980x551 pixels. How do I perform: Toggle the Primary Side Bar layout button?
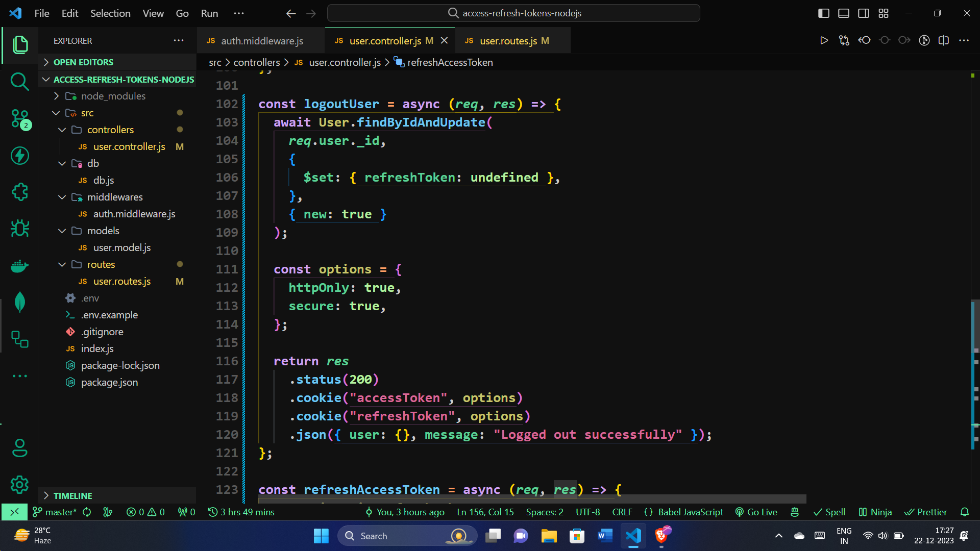tap(823, 13)
